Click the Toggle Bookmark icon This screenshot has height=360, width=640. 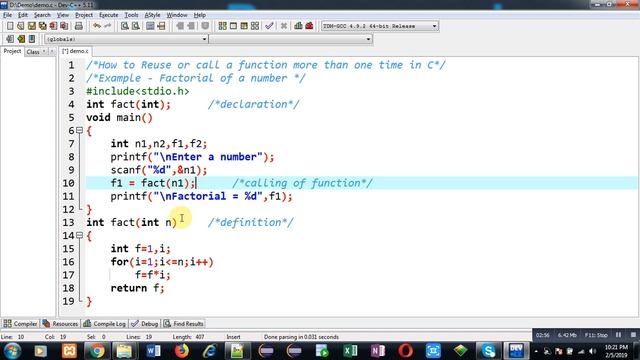(21, 39)
